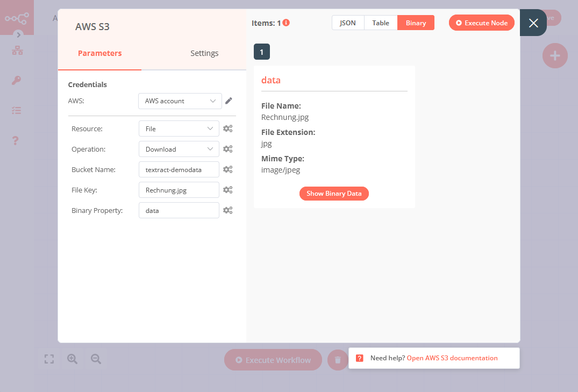Click the gears icon beside File Key
The height and width of the screenshot is (392, 578).
click(x=228, y=190)
